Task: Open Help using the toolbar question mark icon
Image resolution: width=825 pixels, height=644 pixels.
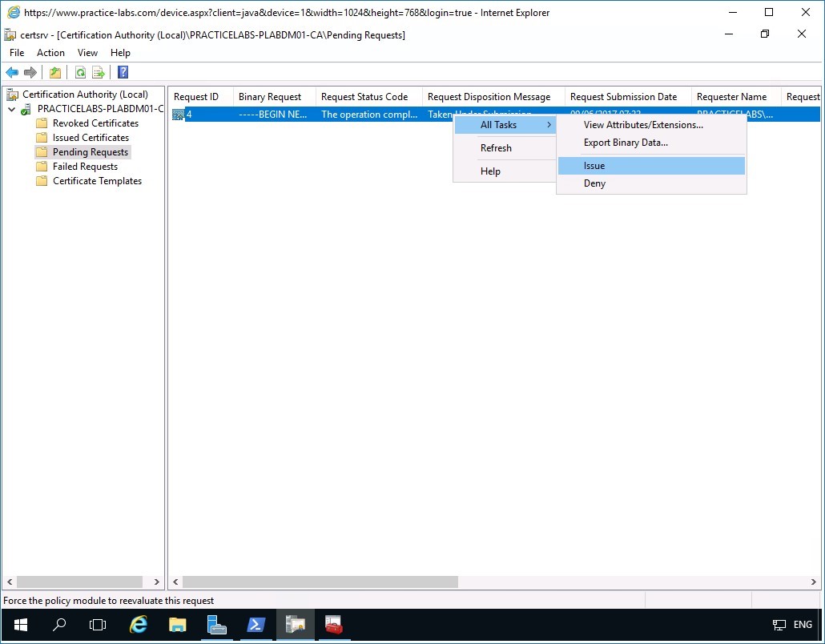Action: pyautogui.click(x=122, y=72)
